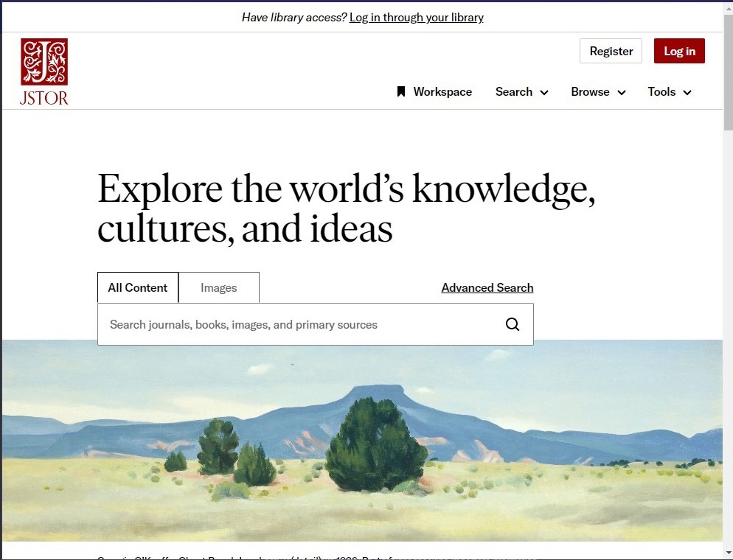Click the landscape painting hero image
The width and height of the screenshot is (733, 560).
[x=362, y=441]
